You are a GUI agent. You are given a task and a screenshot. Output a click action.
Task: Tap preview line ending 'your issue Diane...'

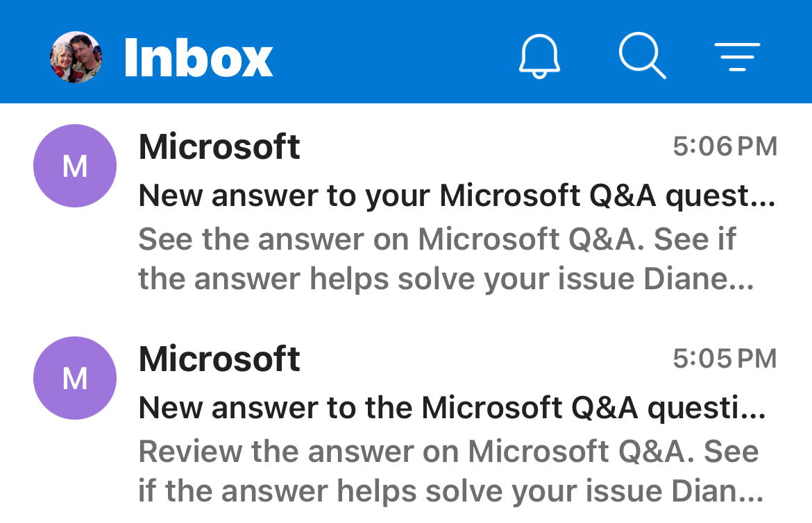(446, 280)
